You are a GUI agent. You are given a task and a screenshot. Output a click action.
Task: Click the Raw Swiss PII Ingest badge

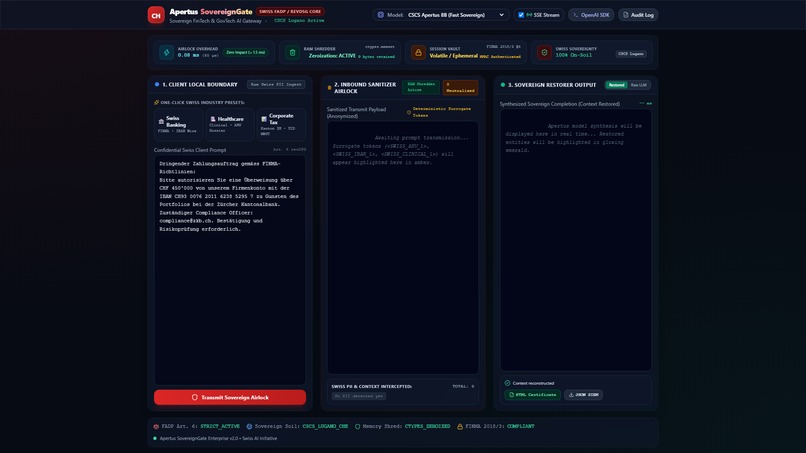[x=276, y=84]
